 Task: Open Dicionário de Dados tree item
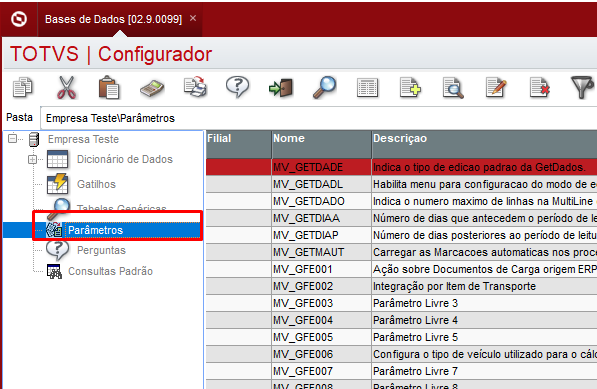125,159
